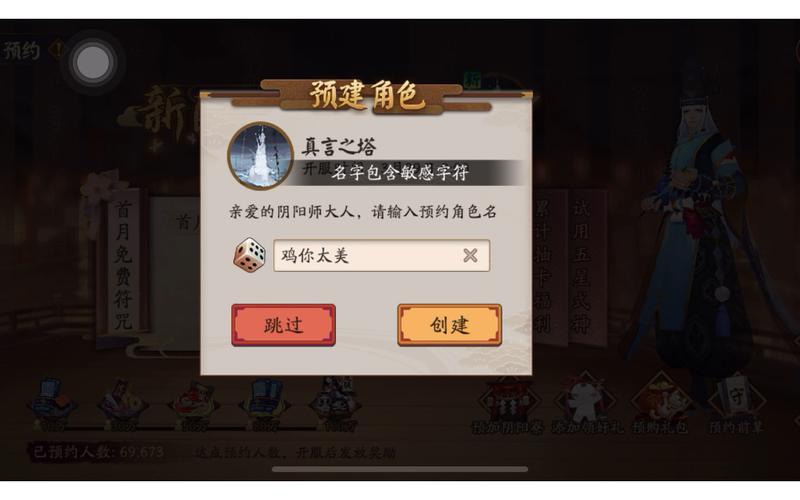
Task: Open the 首月免费符咒 scroll banner
Action: pos(123,265)
